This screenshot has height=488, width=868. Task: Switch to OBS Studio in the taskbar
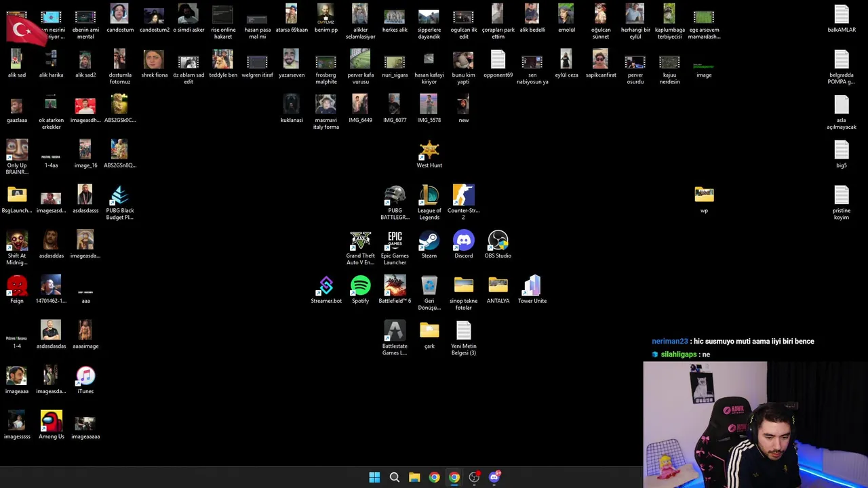pyautogui.click(x=474, y=477)
